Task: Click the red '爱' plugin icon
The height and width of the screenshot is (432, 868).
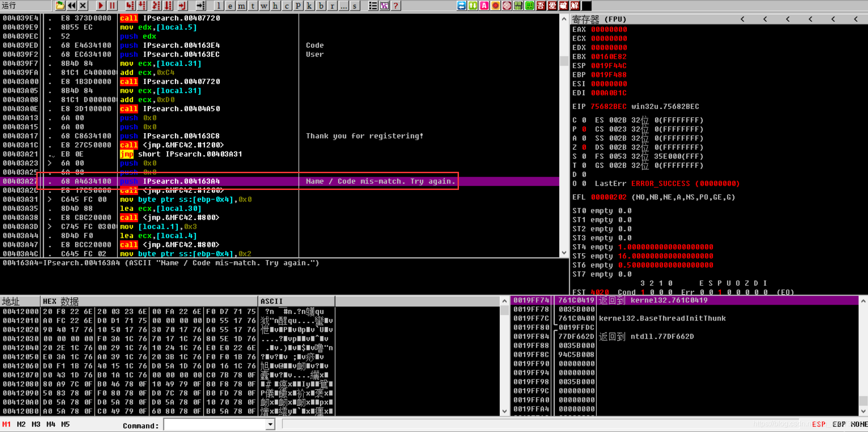Action: point(552,5)
